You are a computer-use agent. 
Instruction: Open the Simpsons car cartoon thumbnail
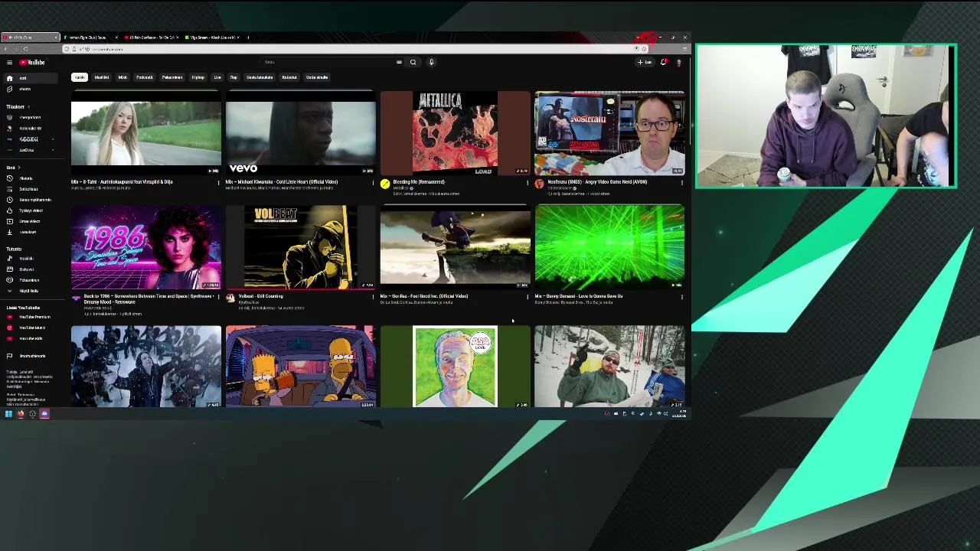(x=301, y=367)
